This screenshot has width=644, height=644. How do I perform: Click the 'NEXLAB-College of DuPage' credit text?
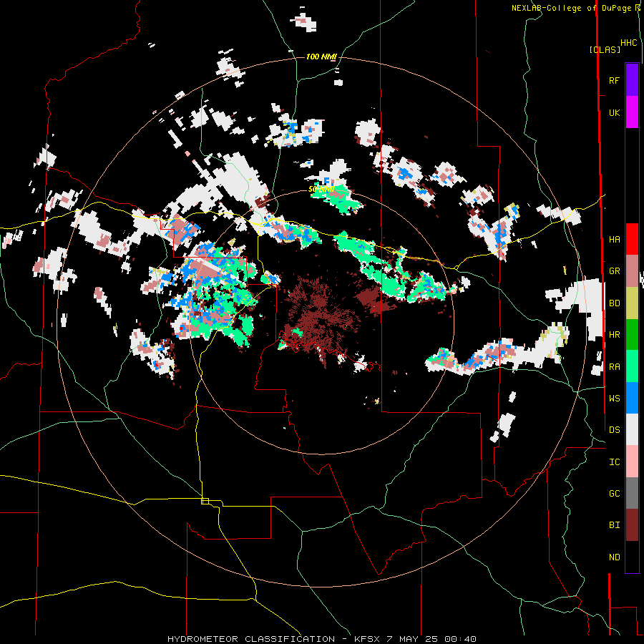(x=573, y=8)
